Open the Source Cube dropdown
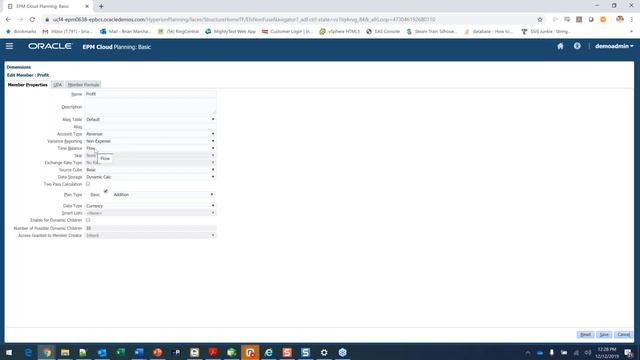Viewport: 640px width, 360px height. [150, 170]
